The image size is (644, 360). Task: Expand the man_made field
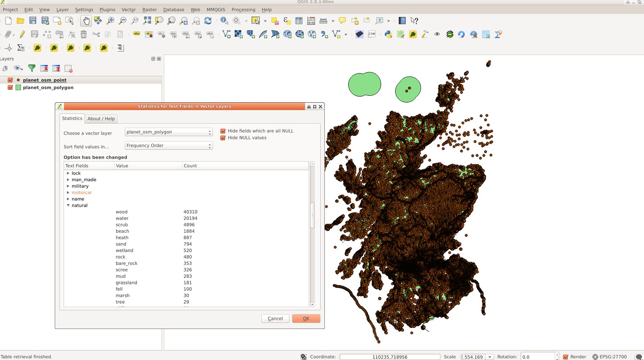tap(68, 180)
